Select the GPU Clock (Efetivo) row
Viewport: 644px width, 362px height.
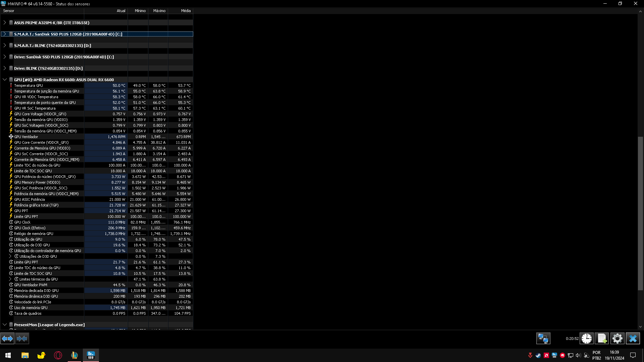click(30, 228)
